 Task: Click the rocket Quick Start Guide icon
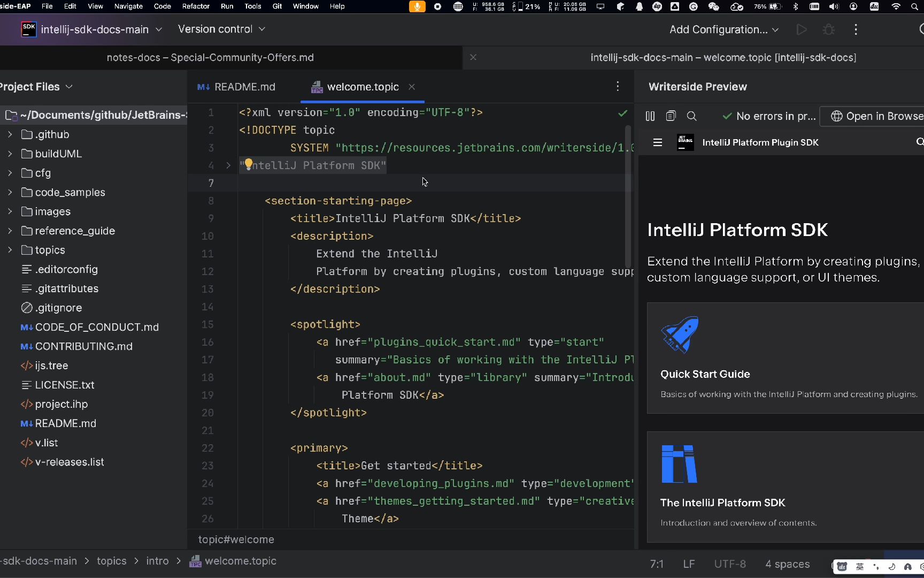coord(680,334)
